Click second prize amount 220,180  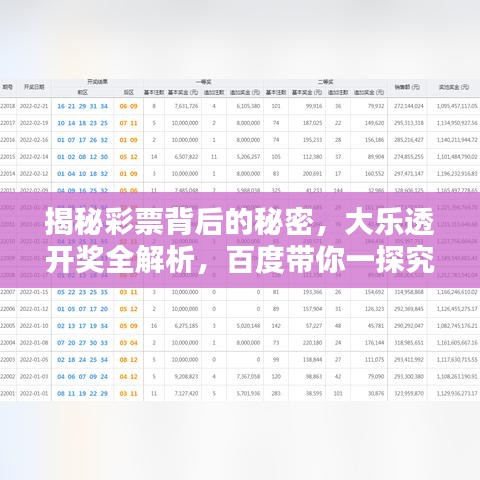tap(313, 343)
